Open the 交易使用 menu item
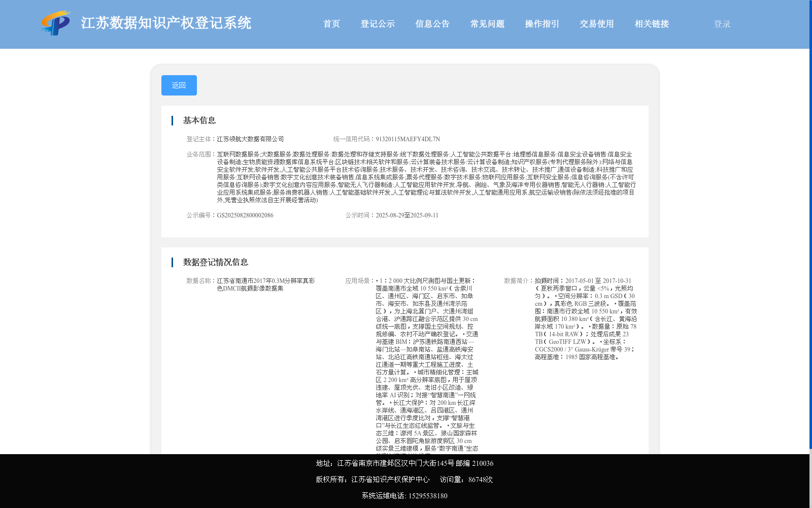 pyautogui.click(x=597, y=24)
